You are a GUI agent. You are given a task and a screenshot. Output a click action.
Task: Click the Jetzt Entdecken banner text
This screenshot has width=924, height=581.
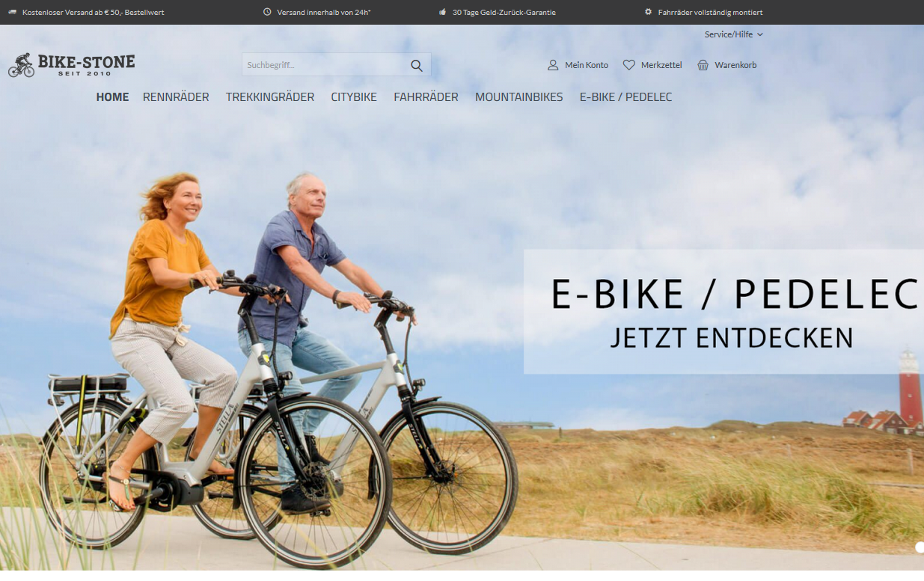tap(731, 338)
